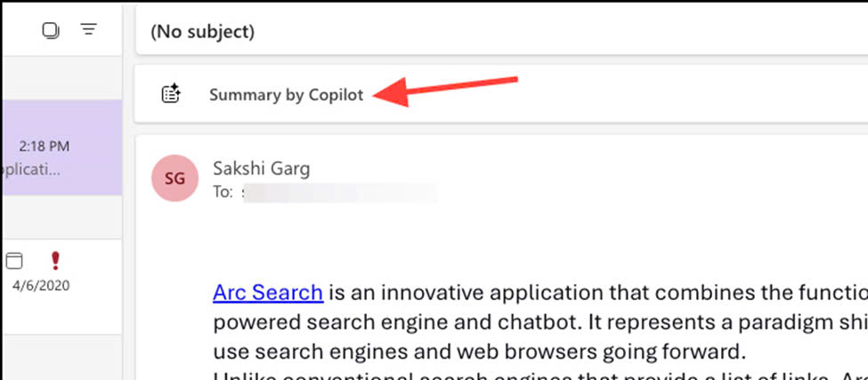Click the 'powered search engine and chatbot' line

(x=540, y=322)
